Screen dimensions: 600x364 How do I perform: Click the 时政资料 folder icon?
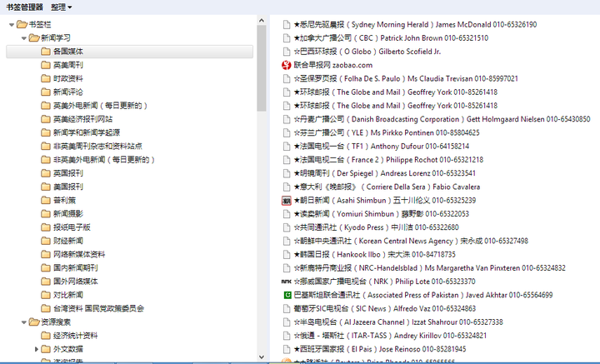46,78
